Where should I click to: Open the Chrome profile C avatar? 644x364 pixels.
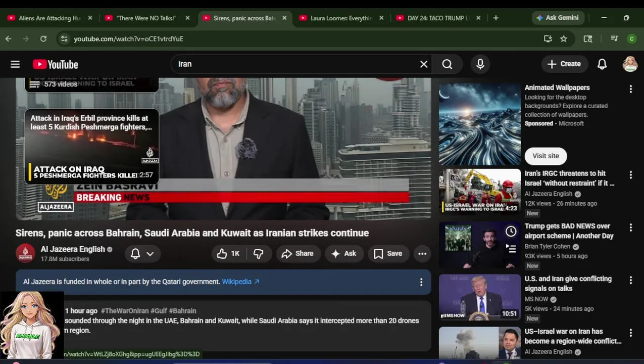coord(631,38)
